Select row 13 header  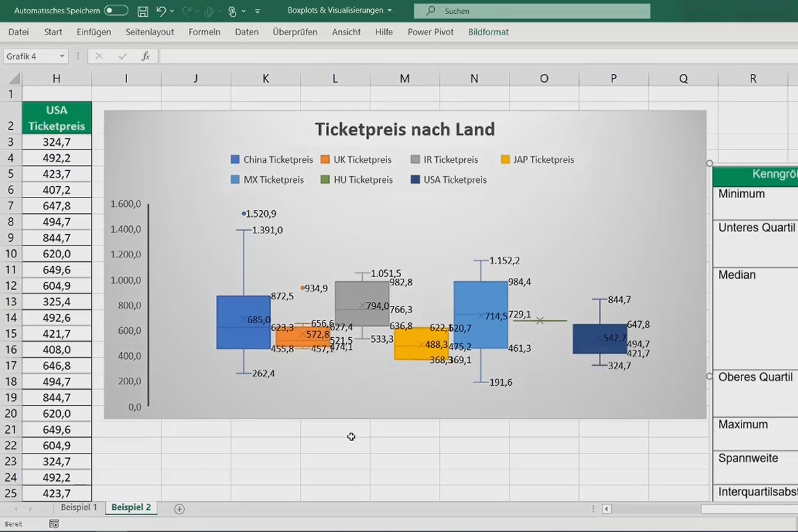click(11, 301)
